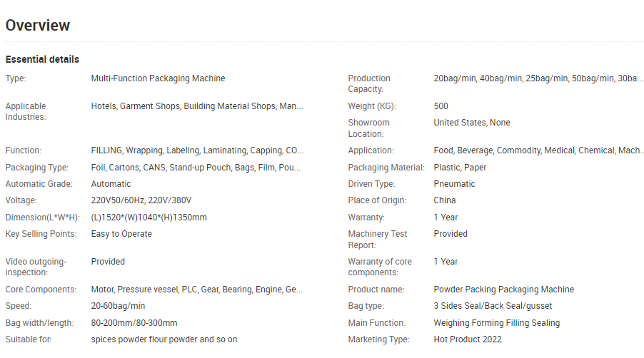Screen dimensions: 644x358
Task: Click the dimension value (L)1520*(W)1040
Action: pos(149,218)
